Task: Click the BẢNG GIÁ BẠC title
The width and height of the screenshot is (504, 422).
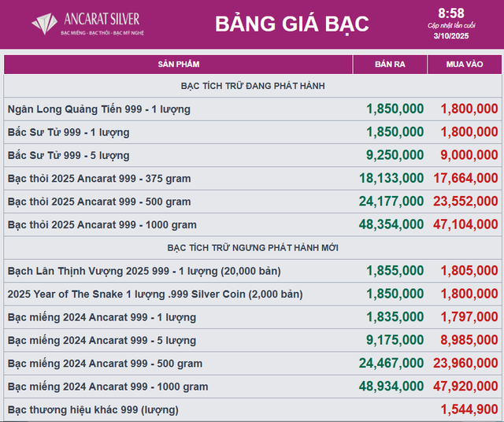Action: click(x=292, y=24)
